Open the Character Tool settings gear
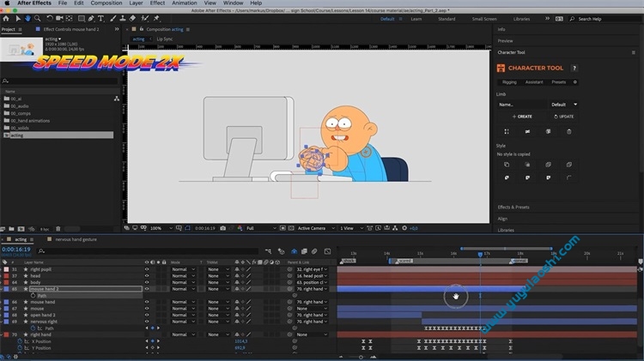The image size is (644, 361). [x=575, y=82]
